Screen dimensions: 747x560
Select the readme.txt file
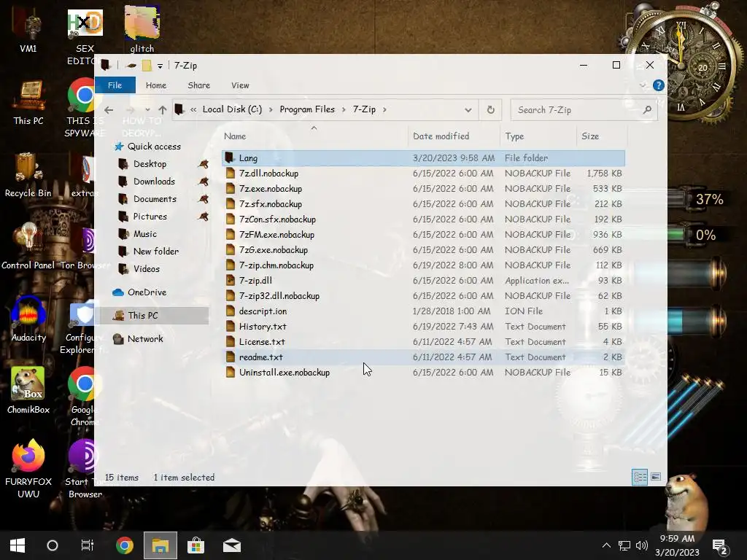pyautogui.click(x=423, y=357)
